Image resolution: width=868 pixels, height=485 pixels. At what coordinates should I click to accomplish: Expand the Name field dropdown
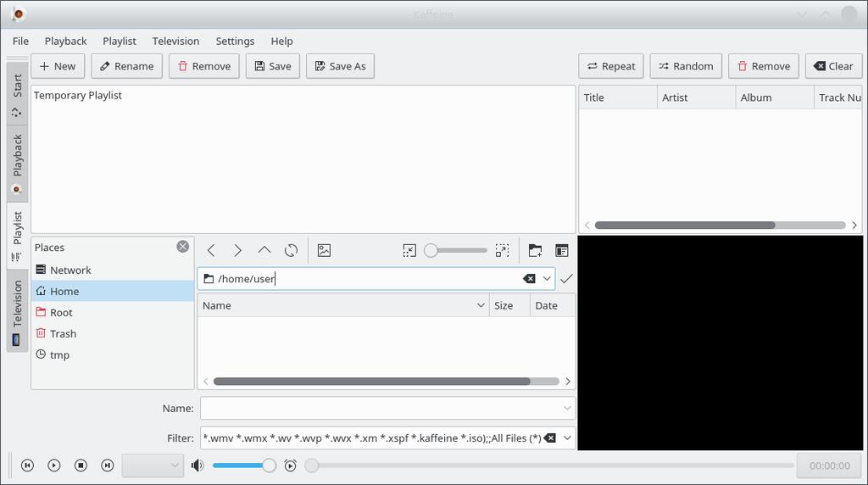point(567,408)
